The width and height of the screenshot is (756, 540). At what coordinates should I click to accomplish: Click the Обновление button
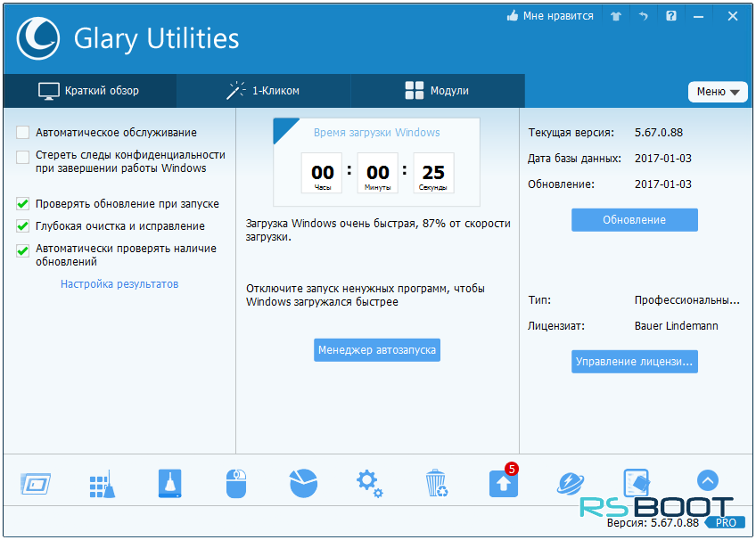635,220
